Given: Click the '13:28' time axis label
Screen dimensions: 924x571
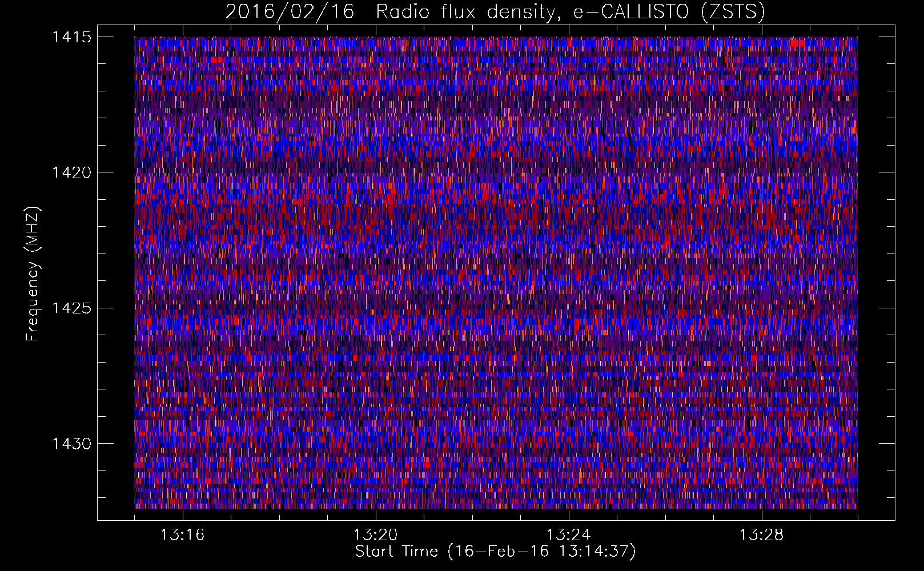Looking at the screenshot, I should click(761, 535).
